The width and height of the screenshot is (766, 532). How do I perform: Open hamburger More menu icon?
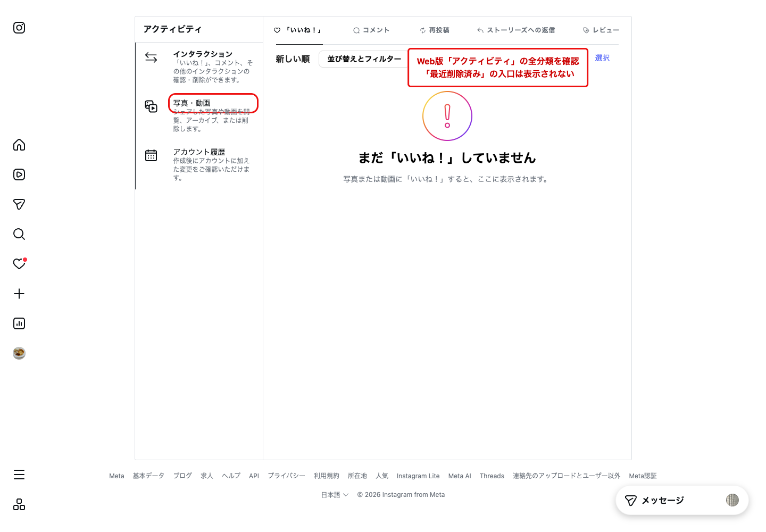click(19, 475)
